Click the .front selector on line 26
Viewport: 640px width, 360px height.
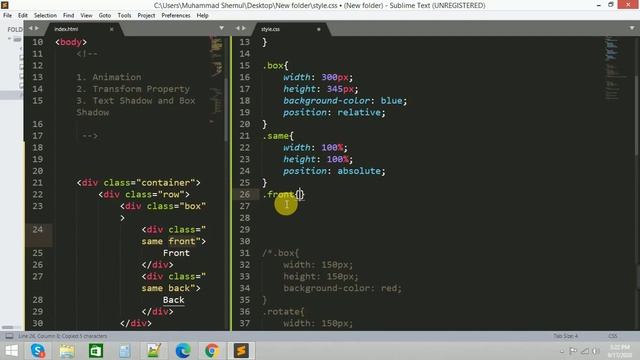click(278, 194)
